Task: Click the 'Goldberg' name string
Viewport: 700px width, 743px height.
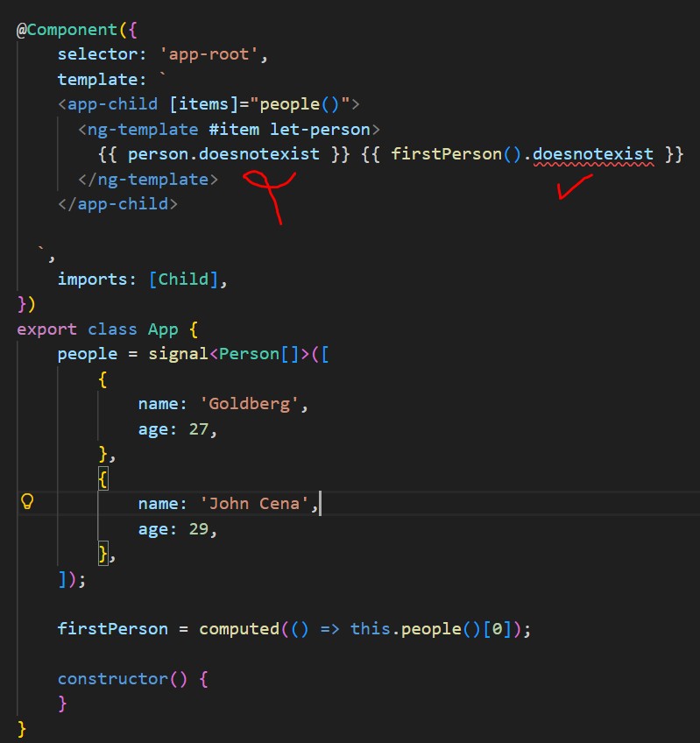Action: click(x=249, y=404)
